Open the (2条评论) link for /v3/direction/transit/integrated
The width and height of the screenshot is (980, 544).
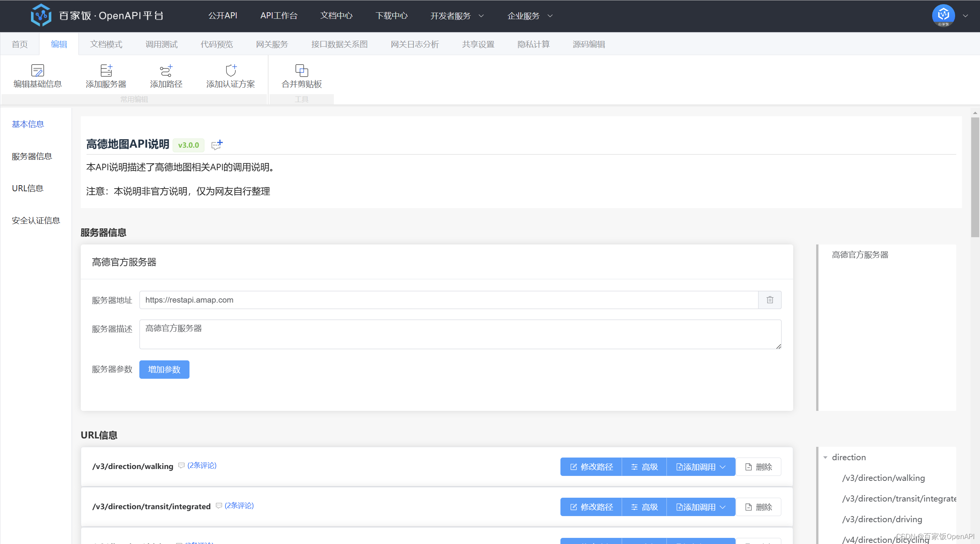[239, 506]
